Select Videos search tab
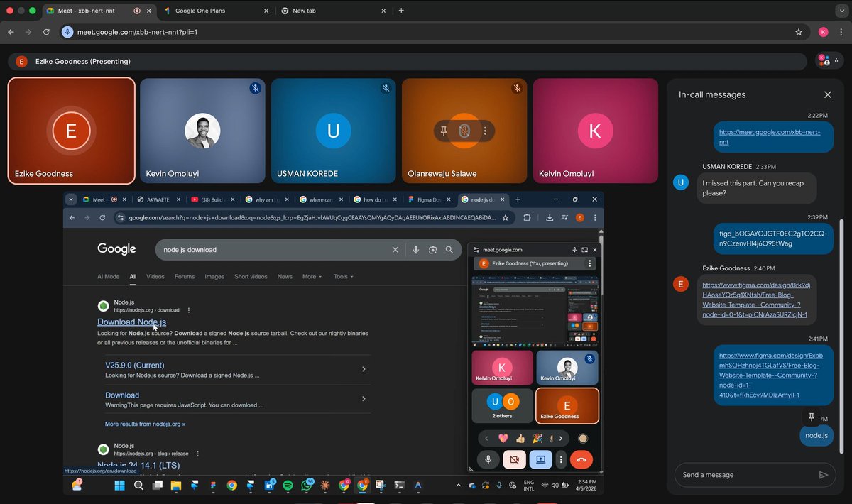852x504 pixels. pos(155,277)
